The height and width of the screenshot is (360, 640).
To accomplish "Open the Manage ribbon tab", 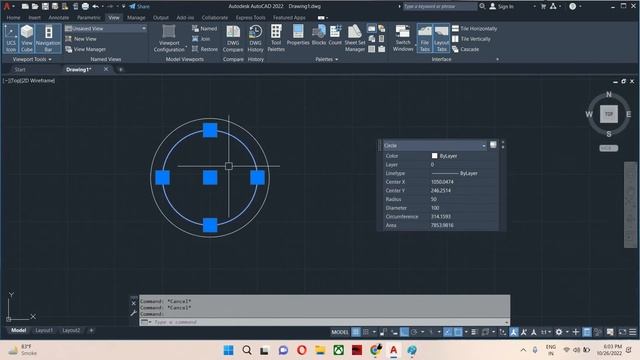I will coord(136,18).
